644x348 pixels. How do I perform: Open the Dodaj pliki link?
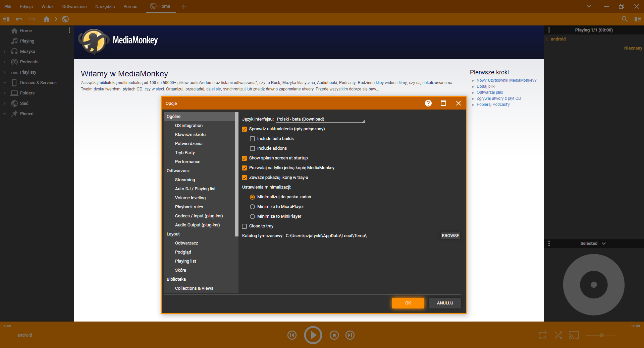click(486, 86)
